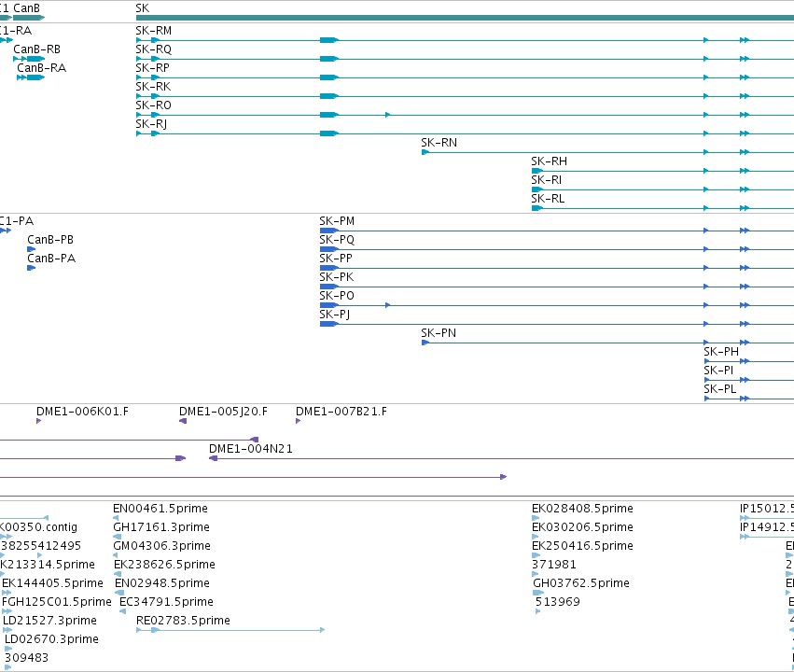This screenshot has width=794, height=672.
Task: Click the EK144405.5prime EST label
Action: [x=52, y=583]
